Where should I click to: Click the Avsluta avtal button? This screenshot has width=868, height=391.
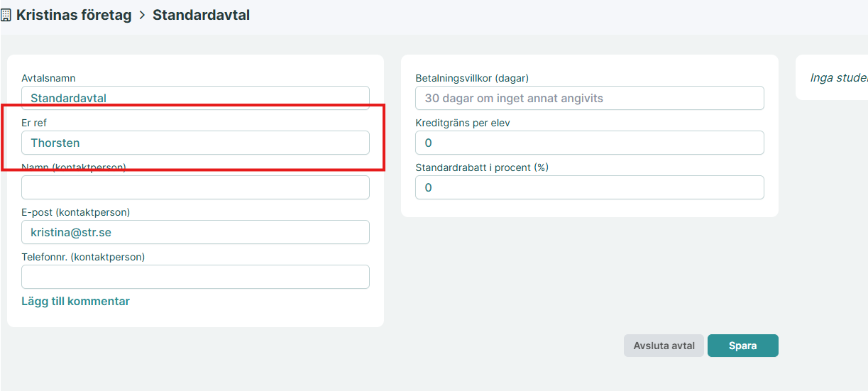pyautogui.click(x=664, y=346)
